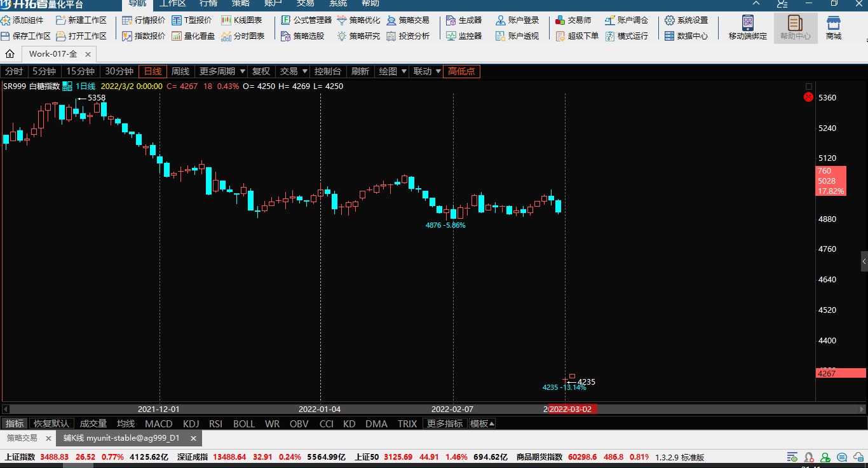Screen dimensions: 868x468
Task: Click the red sad-face icon on the chart
Action: (808, 97)
